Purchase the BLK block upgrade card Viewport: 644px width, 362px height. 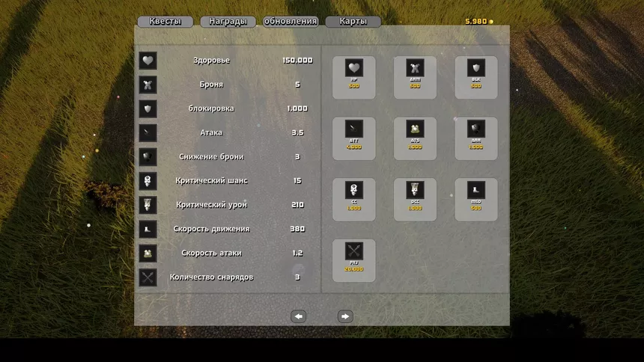point(476,78)
